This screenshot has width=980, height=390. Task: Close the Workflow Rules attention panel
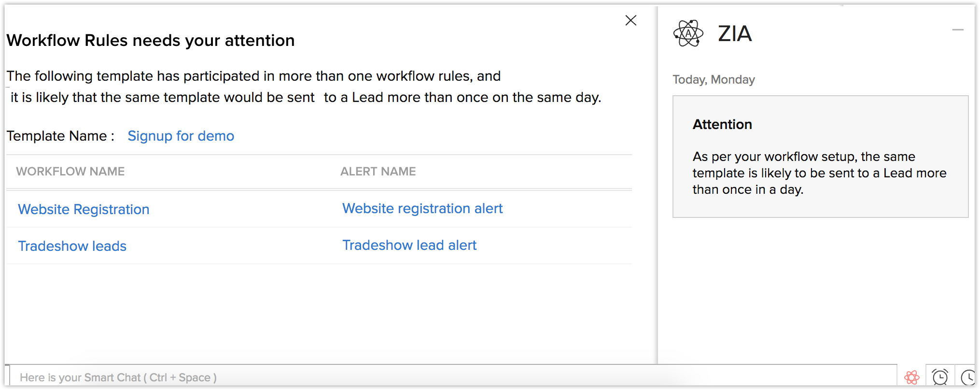pyautogui.click(x=630, y=20)
